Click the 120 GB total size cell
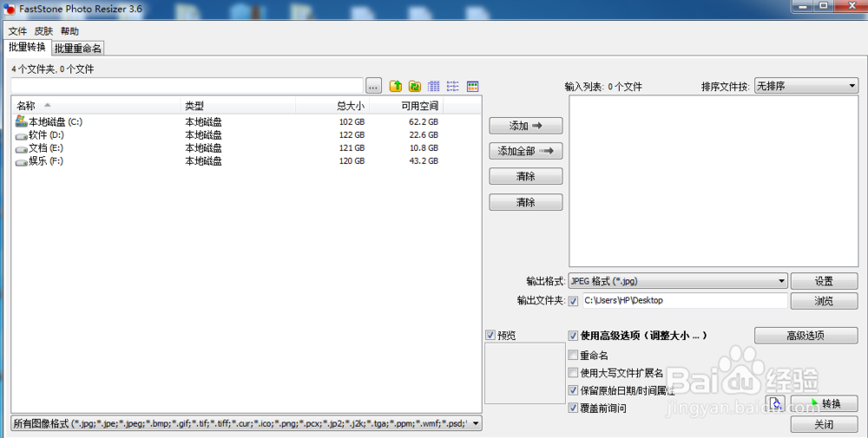This screenshot has height=438, width=868. click(352, 161)
